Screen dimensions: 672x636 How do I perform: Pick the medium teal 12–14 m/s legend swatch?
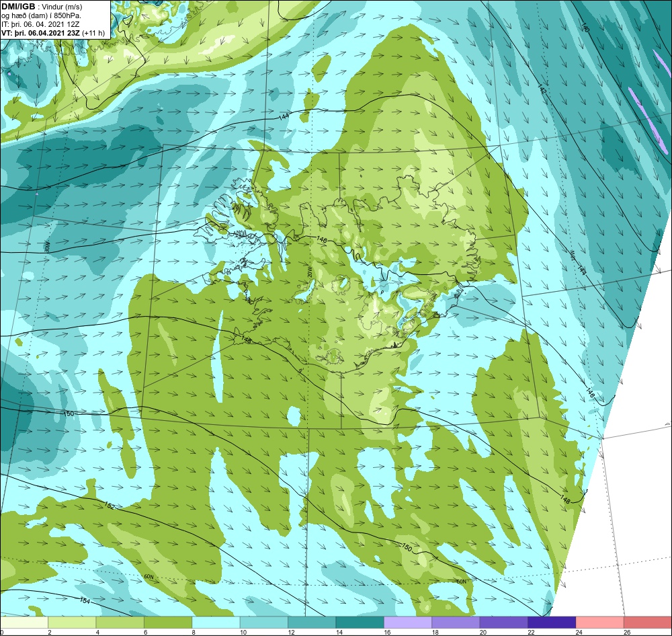[x=312, y=623]
